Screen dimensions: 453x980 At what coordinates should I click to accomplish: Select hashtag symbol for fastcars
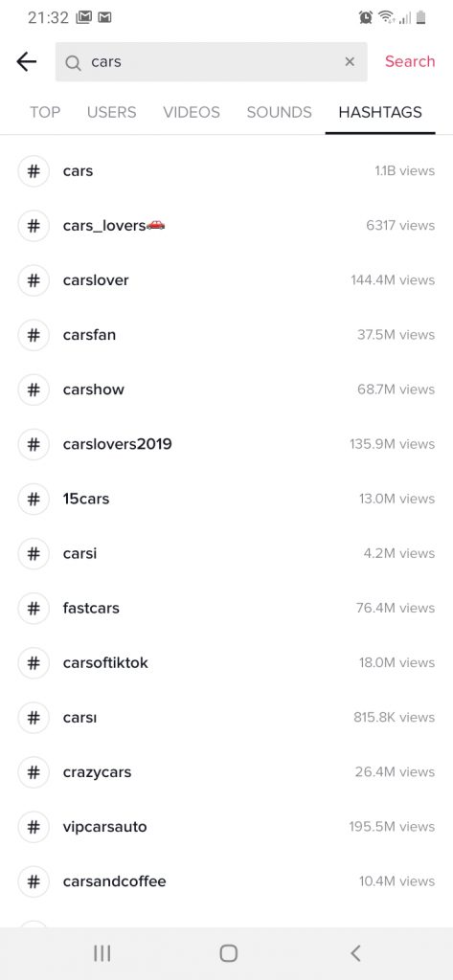[34, 608]
